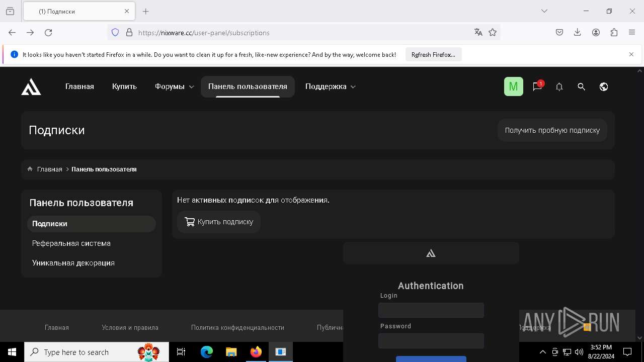This screenshot has width=644, height=362.
Task: Click the taskbar clock showing 3:52 PM
Action: (601, 352)
